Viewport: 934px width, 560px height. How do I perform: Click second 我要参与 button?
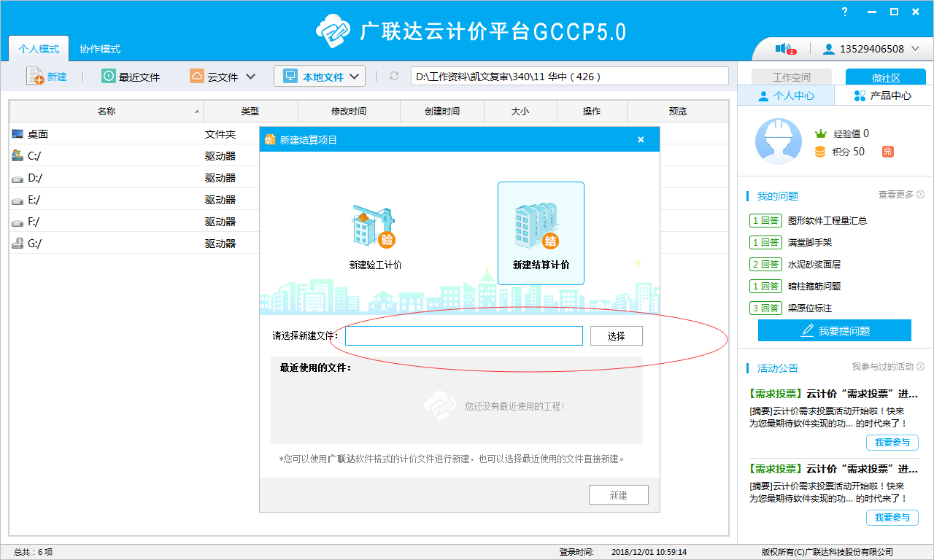[892, 518]
